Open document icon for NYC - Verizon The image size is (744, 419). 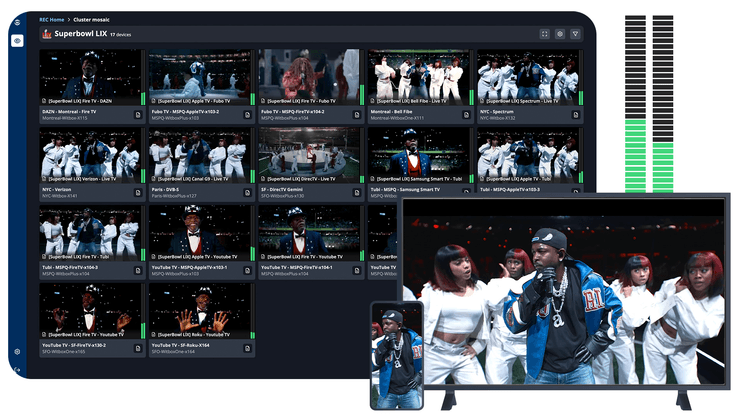pyautogui.click(x=138, y=193)
